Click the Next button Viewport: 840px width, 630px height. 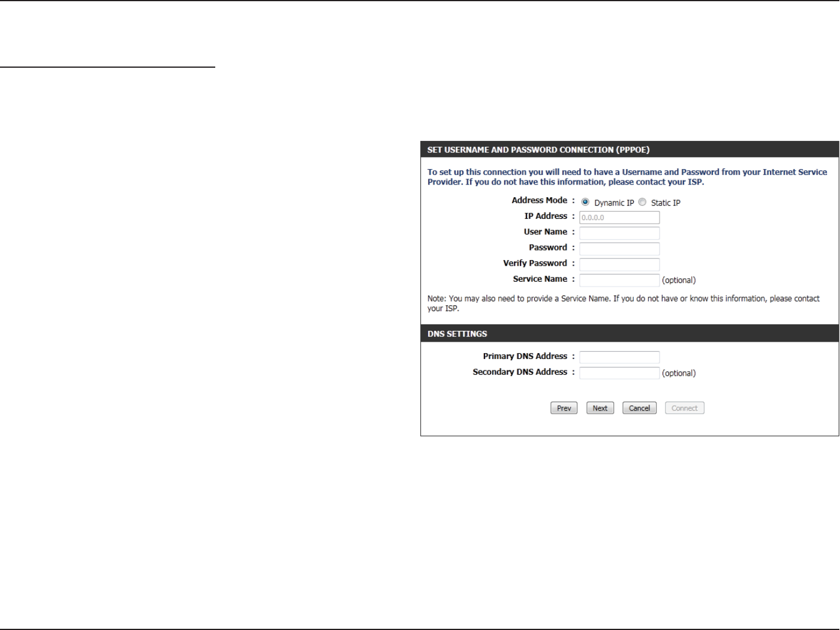coord(600,408)
